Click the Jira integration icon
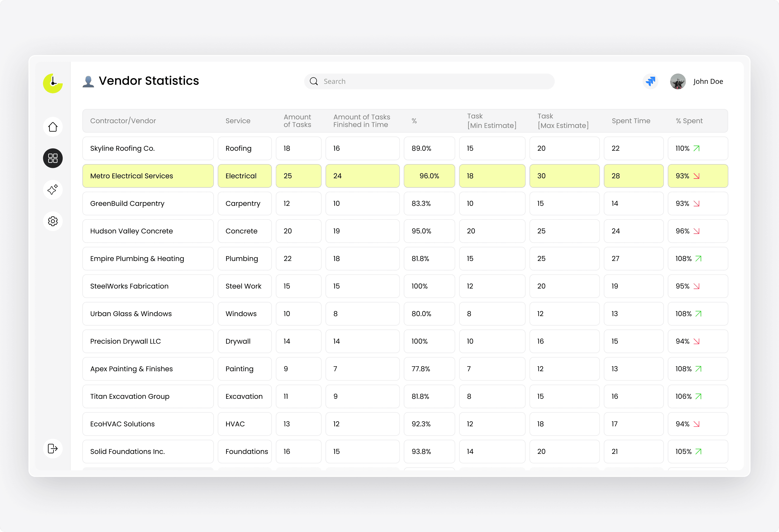The width and height of the screenshot is (779, 532). point(651,81)
